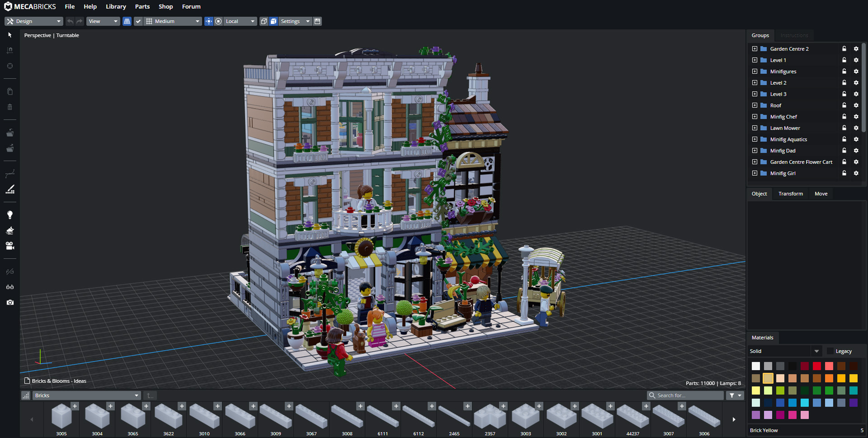Click the lightbulb lamp tool in sidebar
868x438 pixels.
tap(10, 215)
